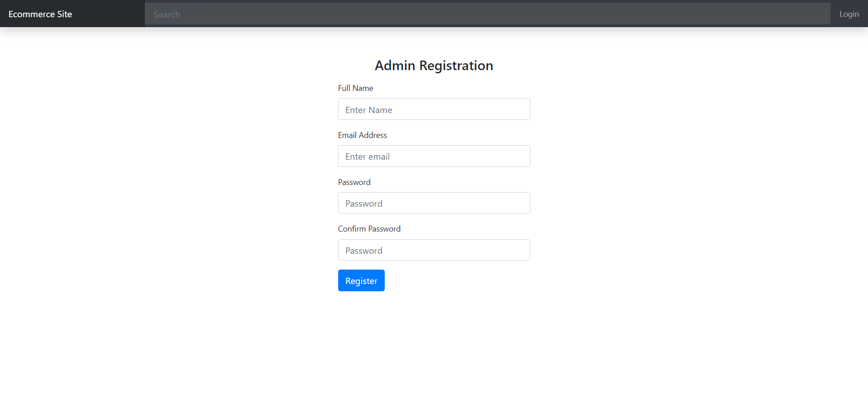868x403 pixels.
Task: Focus the Enter Name input field
Action: [x=434, y=109]
